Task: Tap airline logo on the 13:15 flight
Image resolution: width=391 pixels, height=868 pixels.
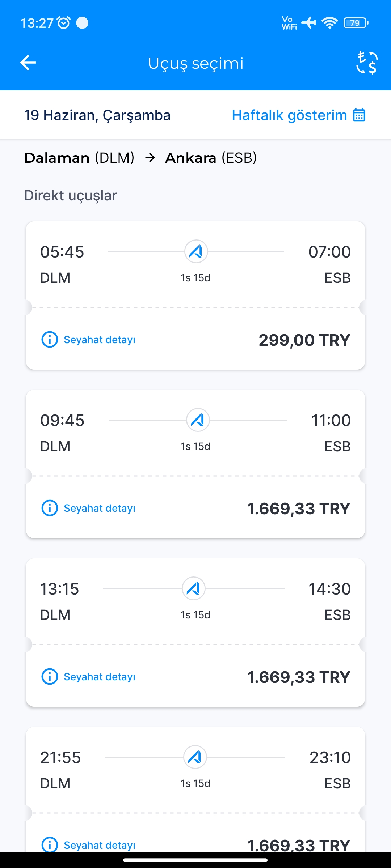Action: [193, 588]
